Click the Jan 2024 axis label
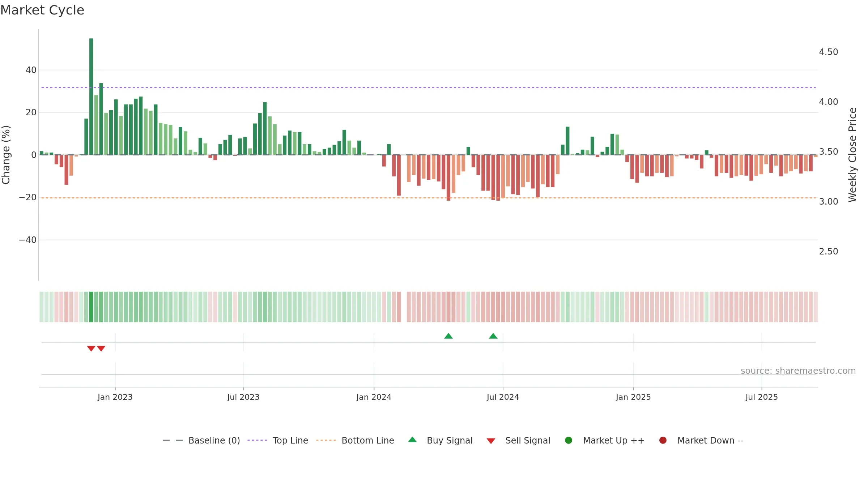The width and height of the screenshot is (868, 488). point(374,397)
